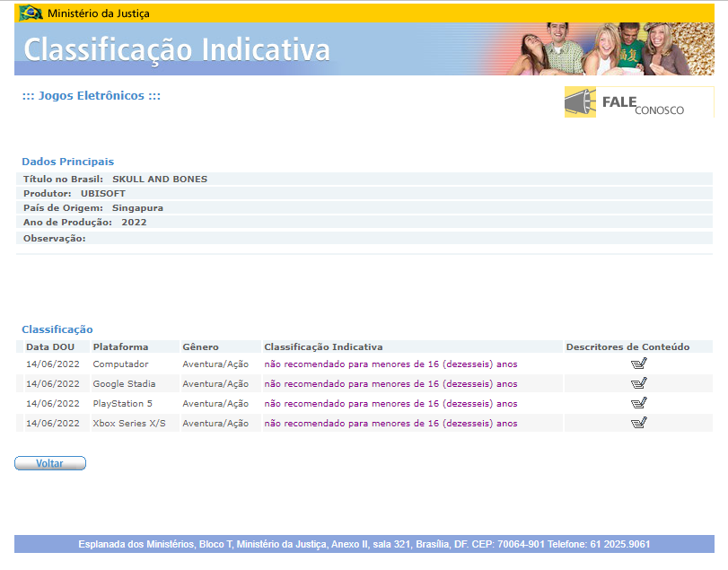Click the Google Stadia platform cell
Image resolution: width=728 pixels, height=570 pixels.
tap(124, 384)
